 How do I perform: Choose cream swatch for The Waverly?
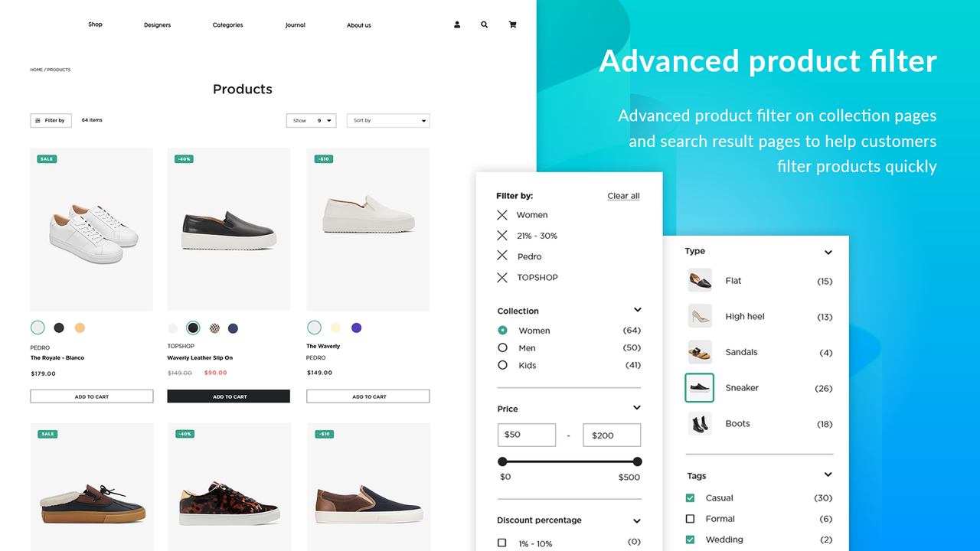(x=335, y=328)
